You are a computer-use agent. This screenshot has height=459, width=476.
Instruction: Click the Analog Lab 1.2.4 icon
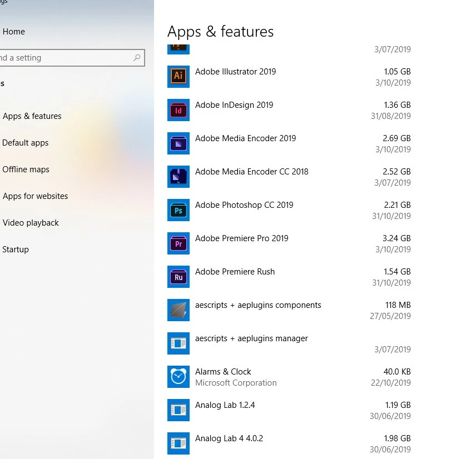(178, 410)
